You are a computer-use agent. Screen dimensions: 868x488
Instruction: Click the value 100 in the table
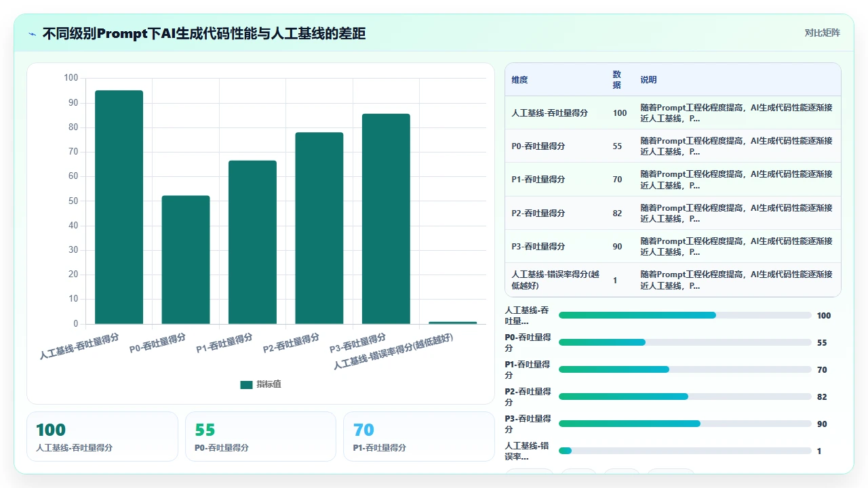tap(620, 113)
